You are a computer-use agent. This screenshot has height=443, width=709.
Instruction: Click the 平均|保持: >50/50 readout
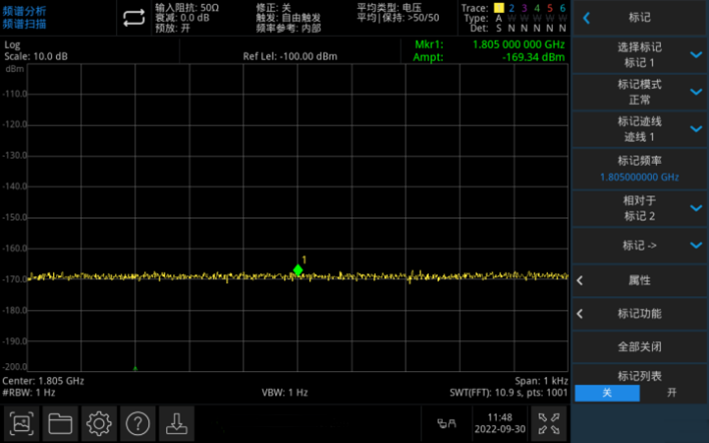tap(398, 18)
